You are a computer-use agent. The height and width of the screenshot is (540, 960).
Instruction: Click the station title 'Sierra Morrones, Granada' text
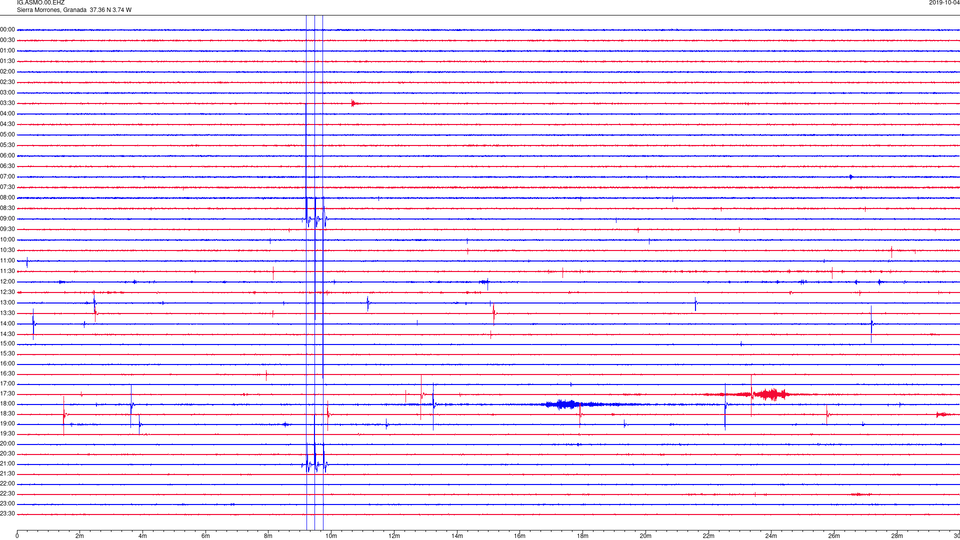coord(52,10)
